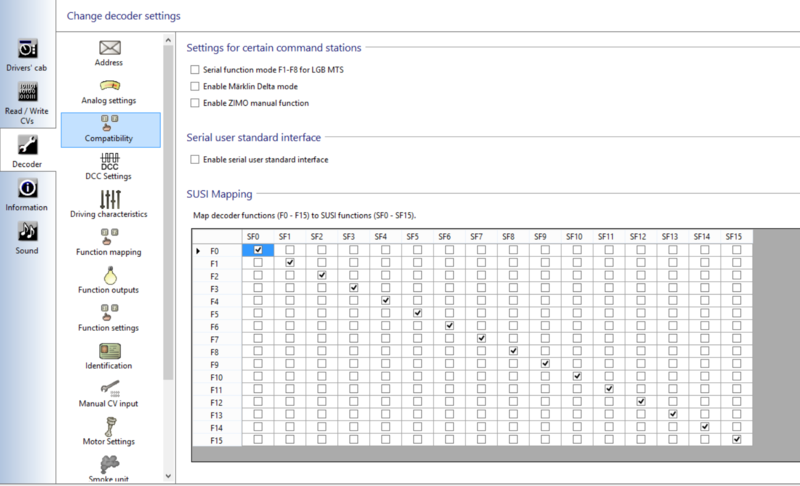Click the SF12 column header
Screen dimensions: 800x486
coord(641,237)
